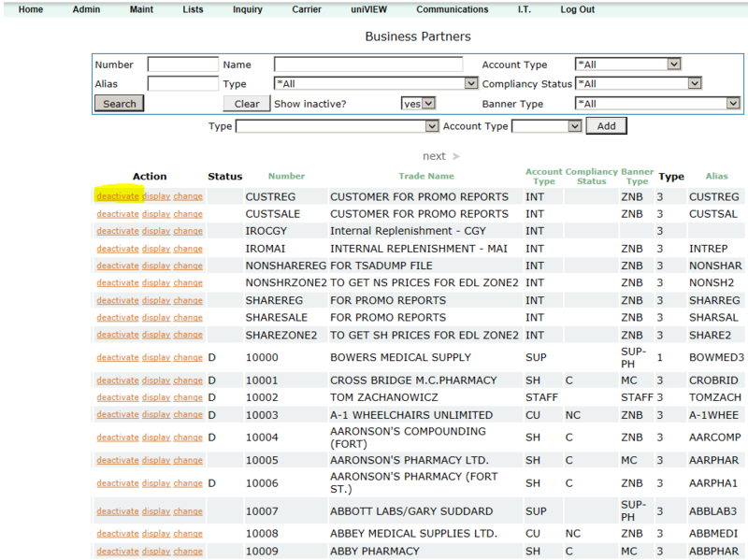The height and width of the screenshot is (560, 748).
Task: Click change for NONSHAREREG
Action: click(x=188, y=266)
